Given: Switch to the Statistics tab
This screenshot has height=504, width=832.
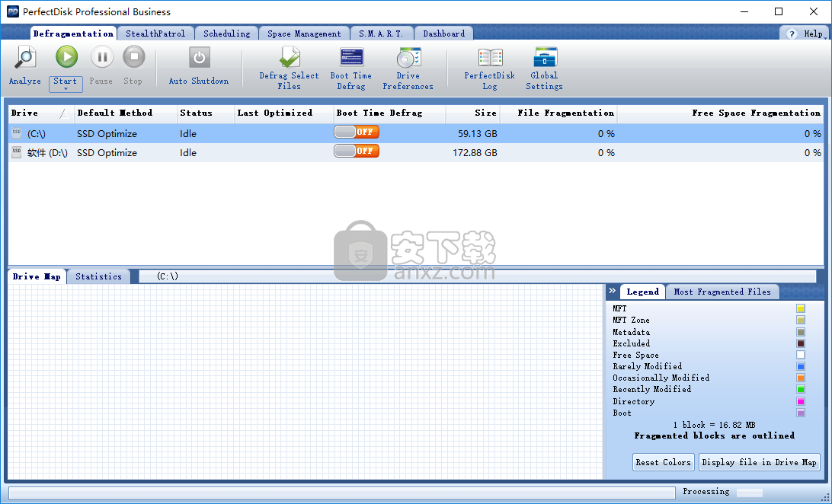Looking at the screenshot, I should click(99, 276).
